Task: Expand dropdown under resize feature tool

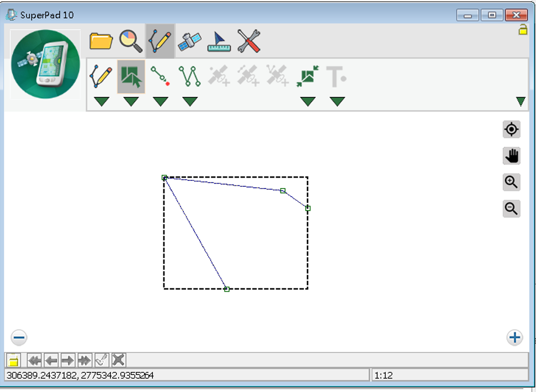Action: point(308,101)
